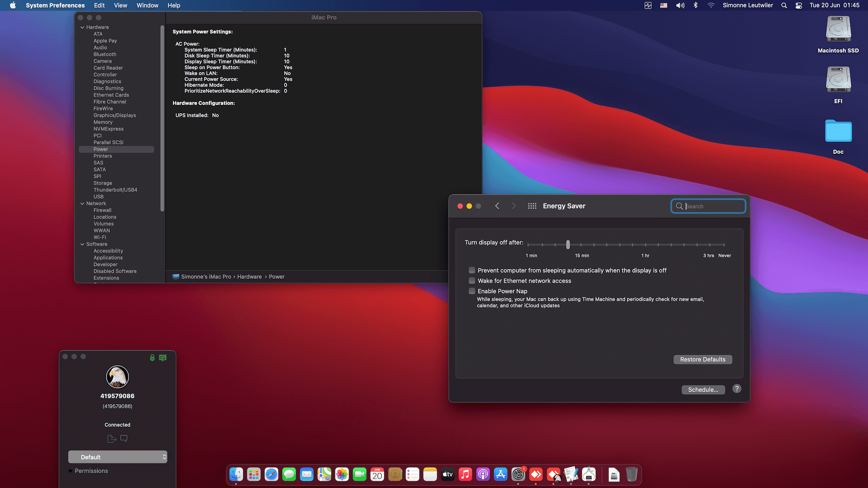Image resolution: width=868 pixels, height=488 pixels.
Task: Launch Music from the Dock
Action: [465, 474]
